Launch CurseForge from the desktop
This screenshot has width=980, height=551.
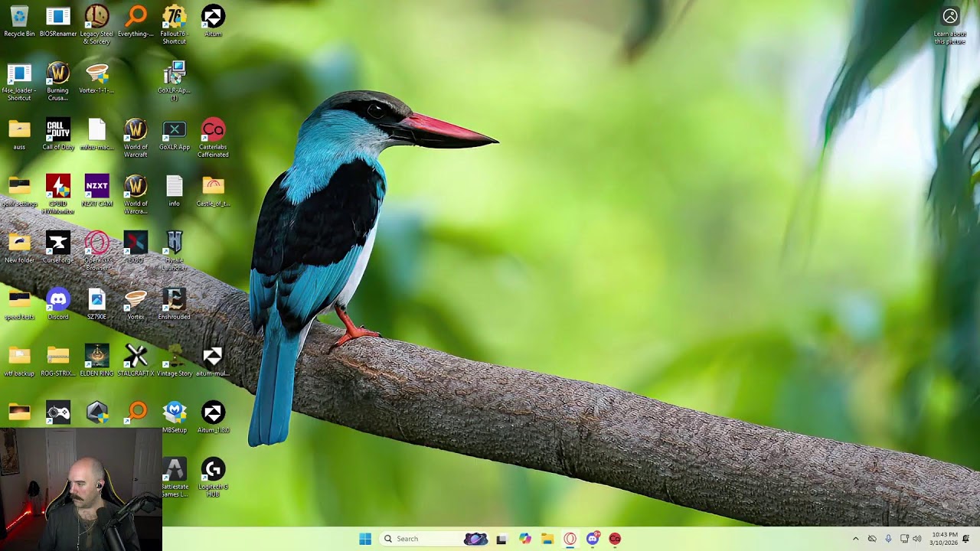[58, 248]
